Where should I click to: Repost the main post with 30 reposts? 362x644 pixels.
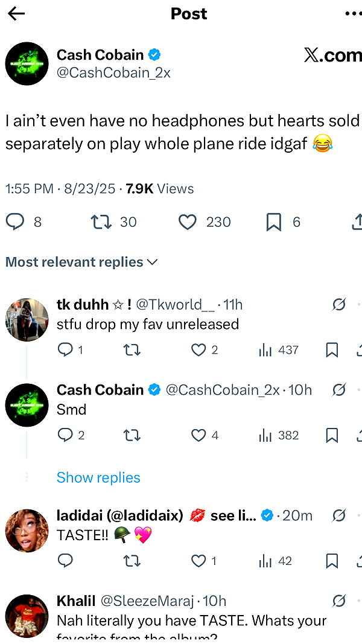point(101,222)
